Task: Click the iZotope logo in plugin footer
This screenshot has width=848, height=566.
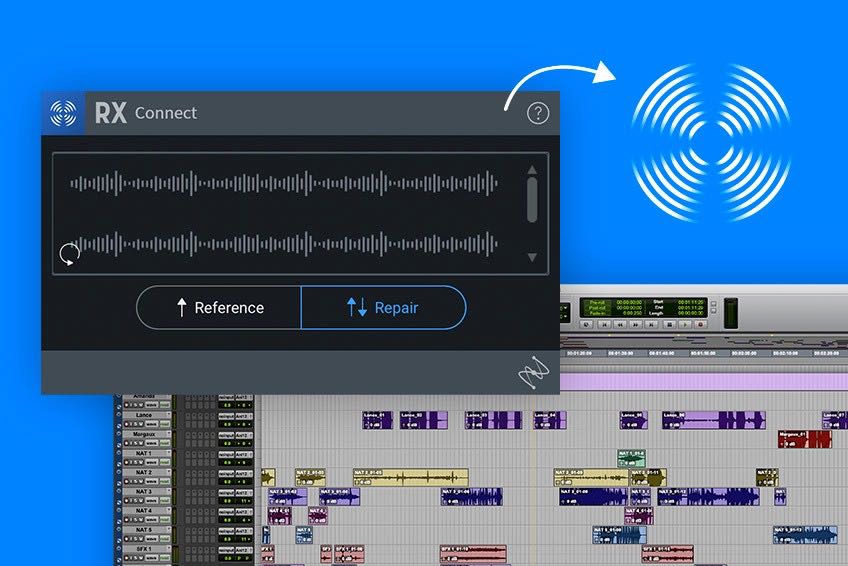Action: pos(534,373)
